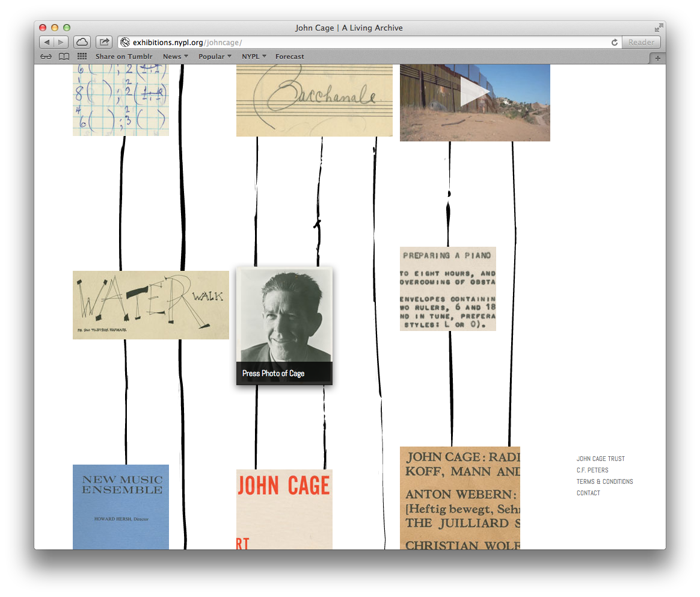Open the iCloud Tabs button
Image resolution: width=700 pixels, height=597 pixels.
coord(82,42)
